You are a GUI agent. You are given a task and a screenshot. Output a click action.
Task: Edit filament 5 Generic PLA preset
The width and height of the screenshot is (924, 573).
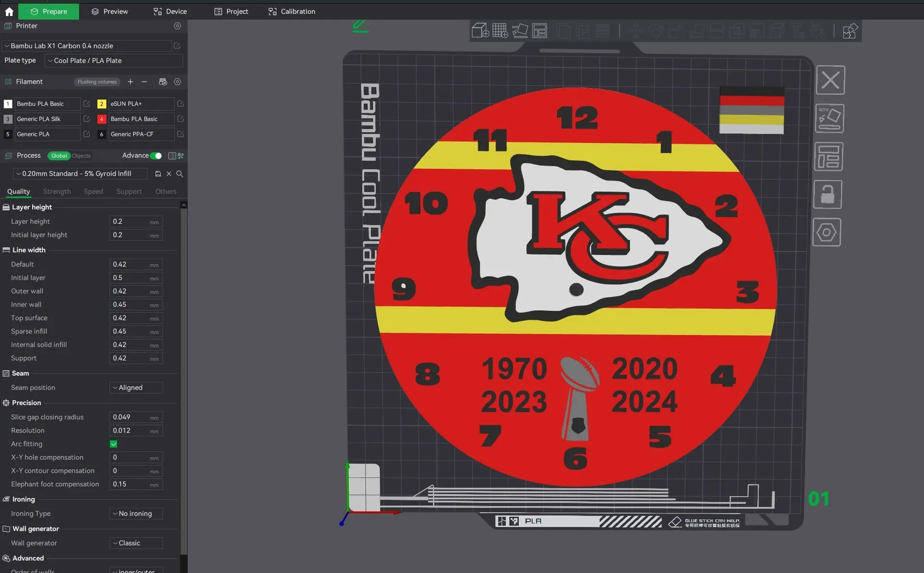(x=87, y=134)
